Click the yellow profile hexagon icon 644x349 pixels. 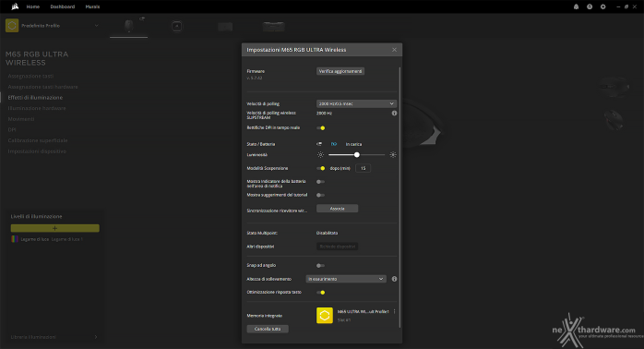(x=12, y=26)
